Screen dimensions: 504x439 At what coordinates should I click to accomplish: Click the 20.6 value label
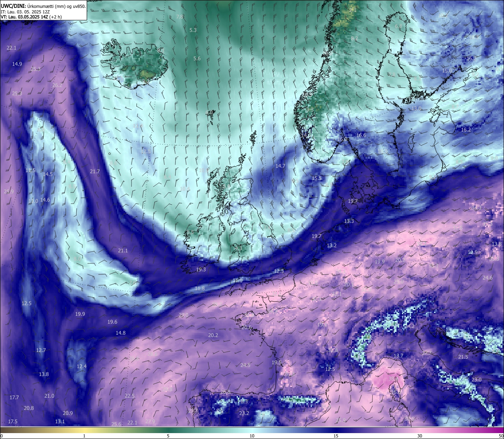[x=246, y=327]
